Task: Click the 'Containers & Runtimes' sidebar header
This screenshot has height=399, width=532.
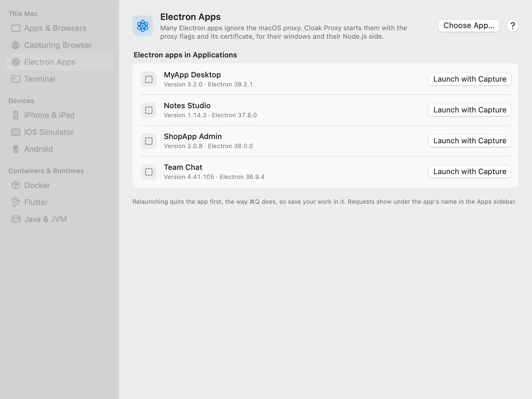Action: click(46, 171)
